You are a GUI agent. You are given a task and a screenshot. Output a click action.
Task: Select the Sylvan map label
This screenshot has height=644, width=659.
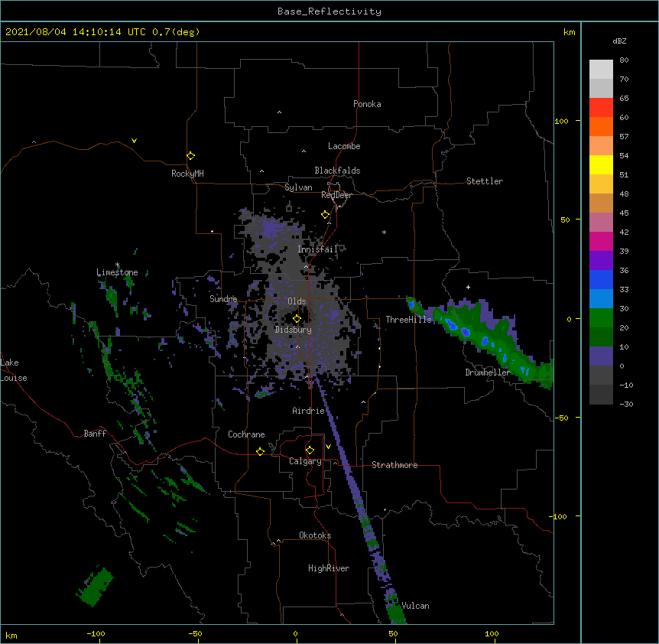click(x=298, y=187)
